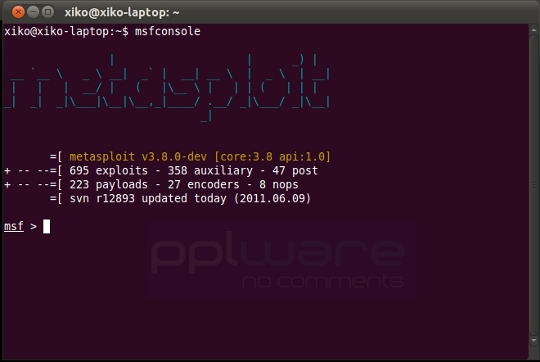Screen dimensions: 540x362
Task: Click the window title xiko@xiko-laptop: ~
Action: 122,13
